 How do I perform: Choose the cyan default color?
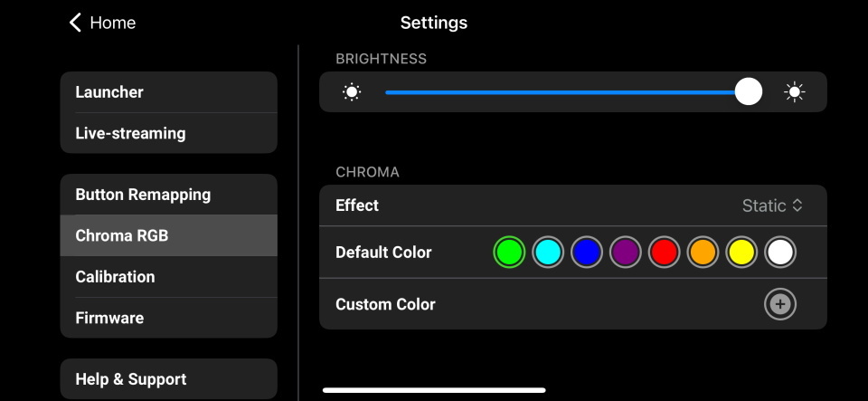click(x=548, y=253)
